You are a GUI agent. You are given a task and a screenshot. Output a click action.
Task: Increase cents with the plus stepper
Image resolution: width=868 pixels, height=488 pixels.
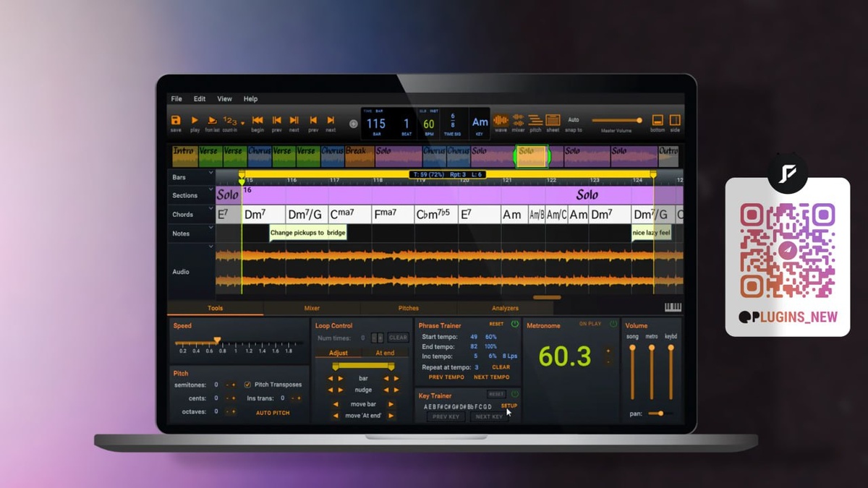[x=233, y=398]
